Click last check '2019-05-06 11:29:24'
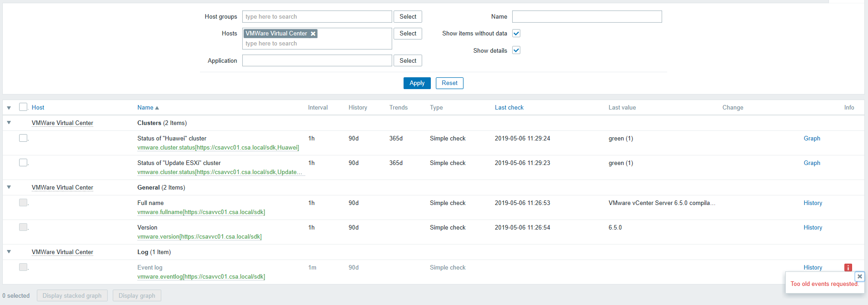Viewport: 868px width, 305px height. [522, 139]
